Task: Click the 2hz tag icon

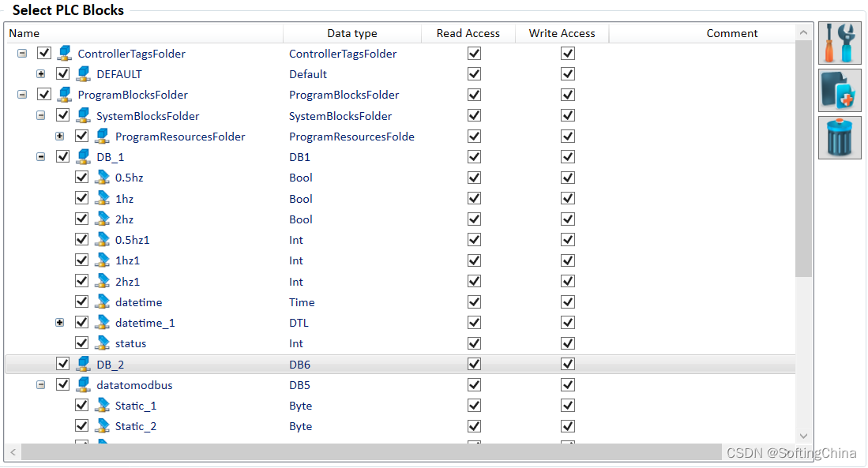Action: coord(103,219)
